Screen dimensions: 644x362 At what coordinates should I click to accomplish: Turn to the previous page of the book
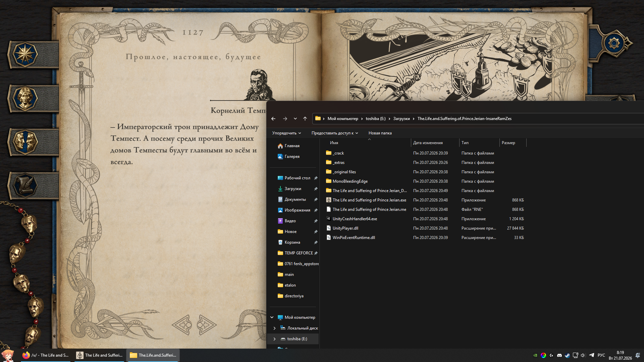pyautogui.click(x=182, y=324)
